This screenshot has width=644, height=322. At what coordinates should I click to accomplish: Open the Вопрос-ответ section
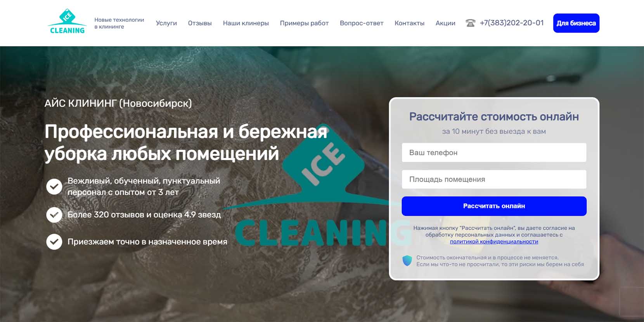(362, 23)
